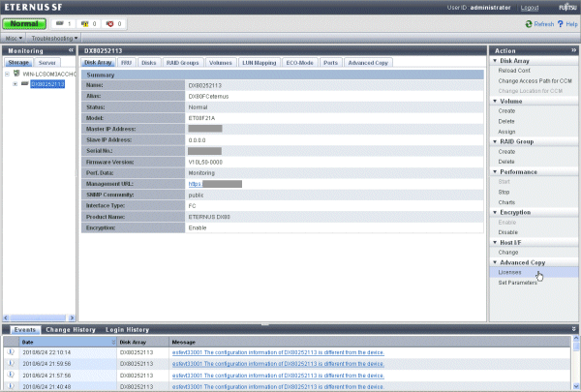Click the info icon on 21:57:56 event
Screen dimensions: 581x392
(x=11, y=375)
